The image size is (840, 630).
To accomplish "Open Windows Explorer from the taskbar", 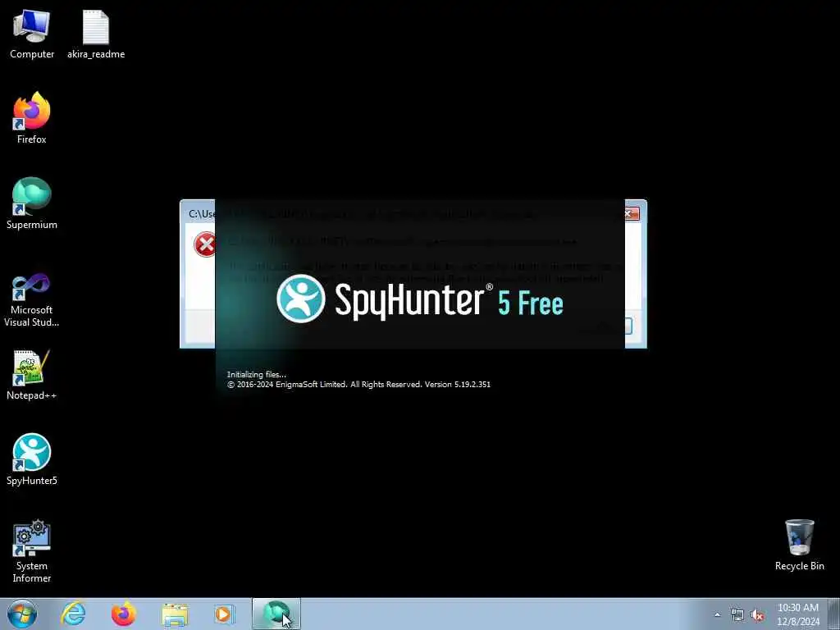I will coord(175,614).
